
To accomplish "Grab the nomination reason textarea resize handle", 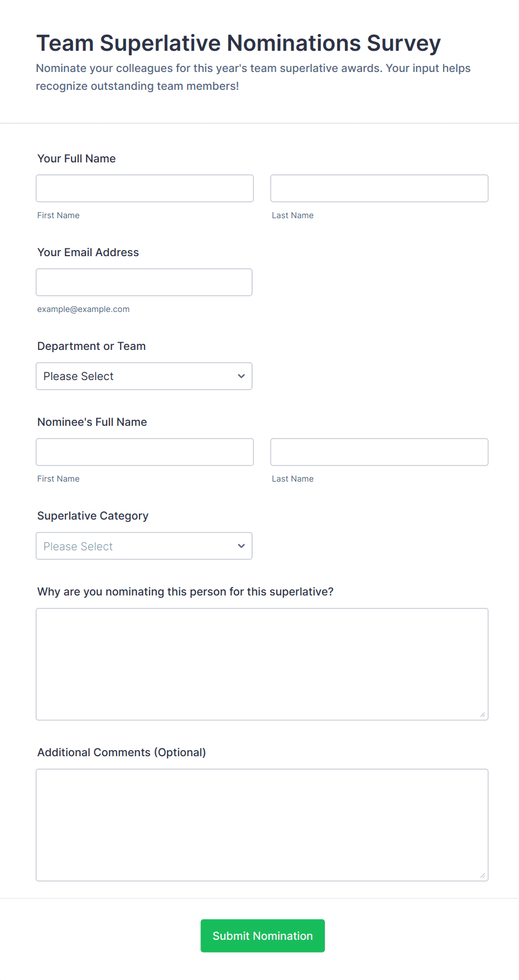I will tap(483, 715).
